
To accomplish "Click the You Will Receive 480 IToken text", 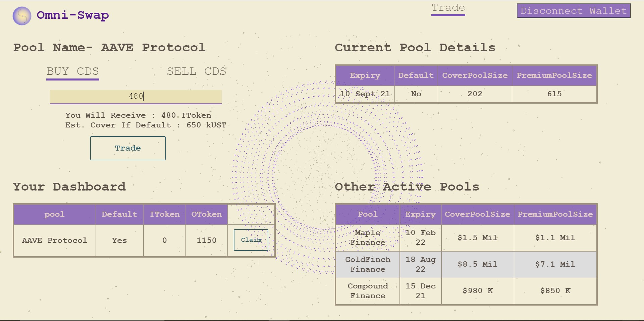I will click(x=138, y=115).
